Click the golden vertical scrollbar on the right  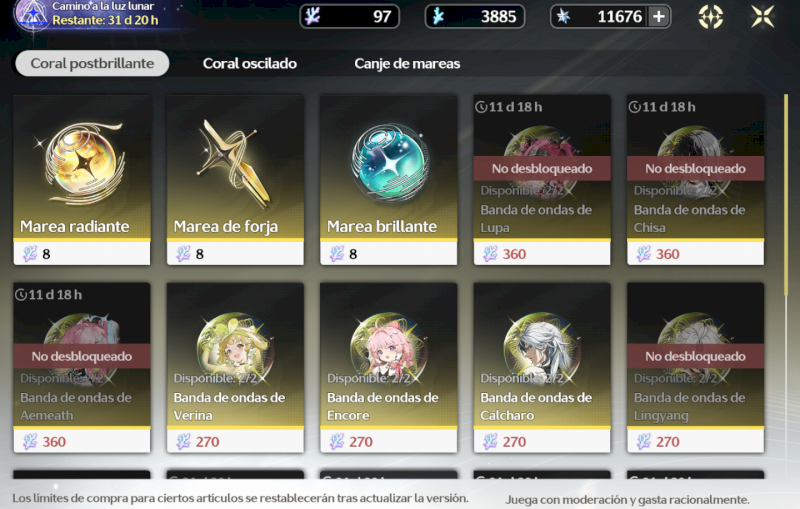(786, 196)
